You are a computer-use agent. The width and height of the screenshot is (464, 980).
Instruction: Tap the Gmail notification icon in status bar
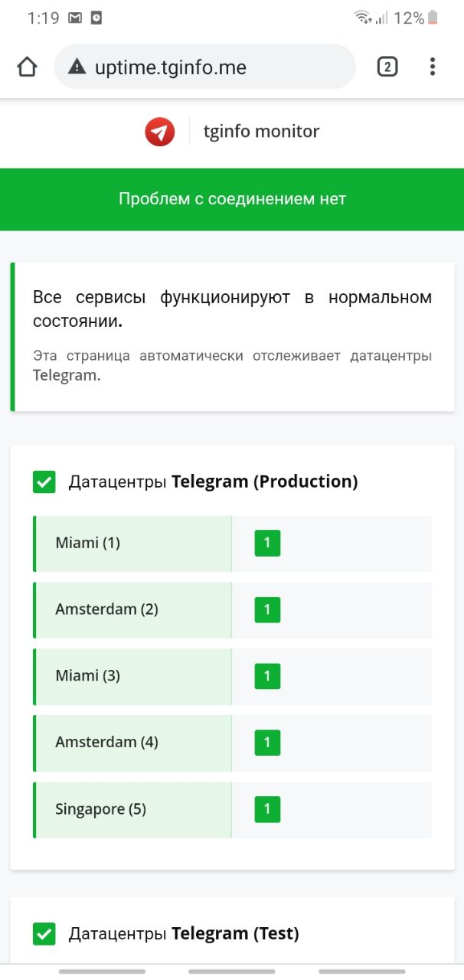(75, 18)
